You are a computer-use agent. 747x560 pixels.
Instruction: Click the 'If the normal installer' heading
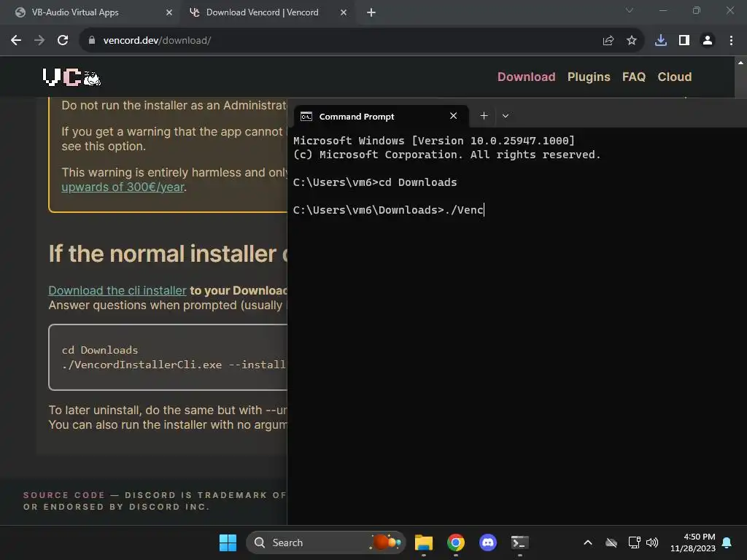pyautogui.click(x=168, y=253)
